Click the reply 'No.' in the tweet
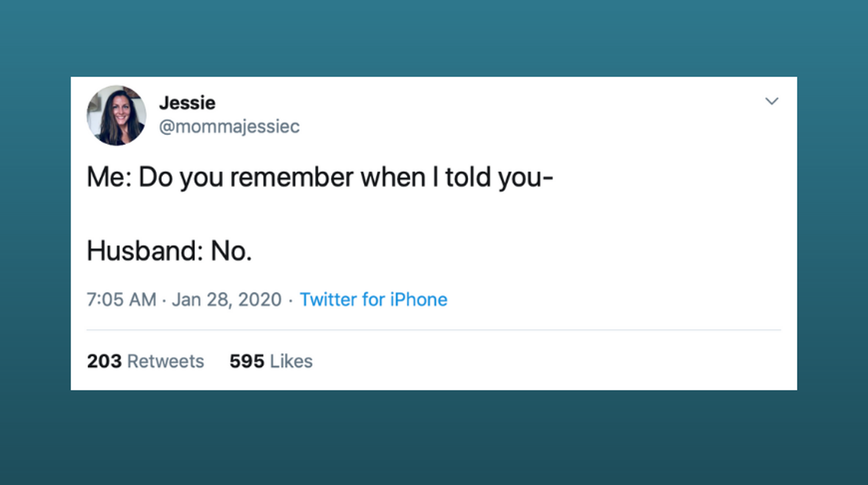This screenshot has width=868, height=485. click(231, 252)
